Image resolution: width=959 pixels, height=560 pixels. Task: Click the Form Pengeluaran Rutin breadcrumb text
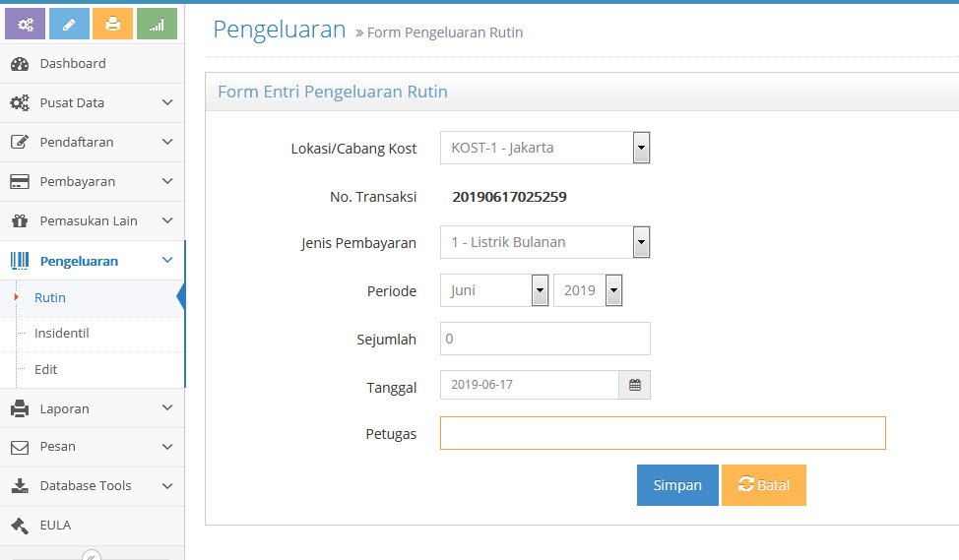pyautogui.click(x=445, y=32)
